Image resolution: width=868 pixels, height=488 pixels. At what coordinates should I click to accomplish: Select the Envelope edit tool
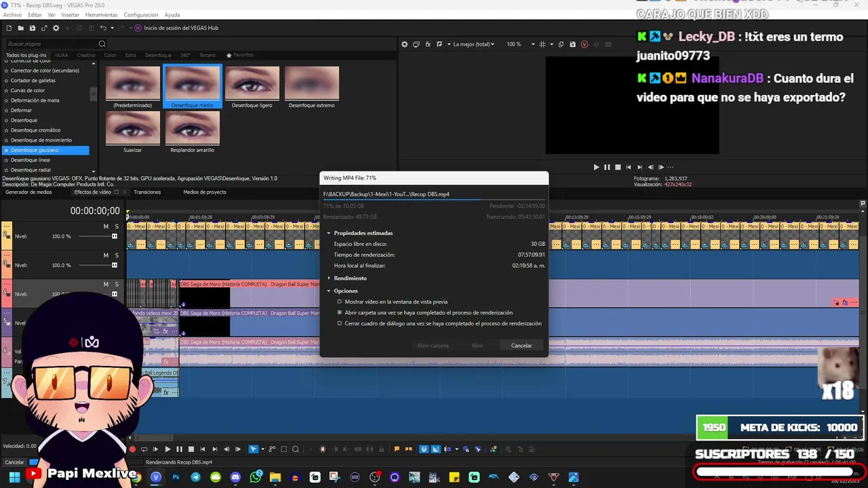(272, 449)
